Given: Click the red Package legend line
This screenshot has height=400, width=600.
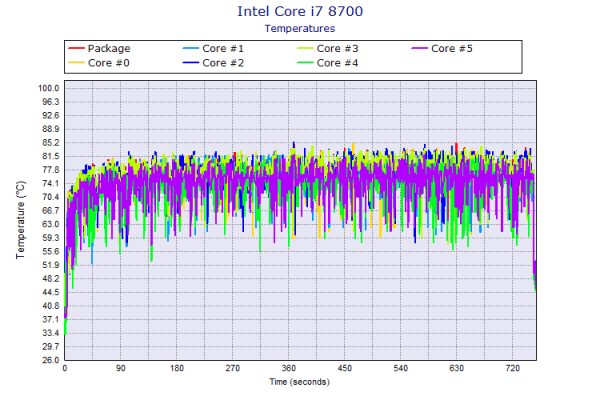Looking at the screenshot, I should click(76, 48).
